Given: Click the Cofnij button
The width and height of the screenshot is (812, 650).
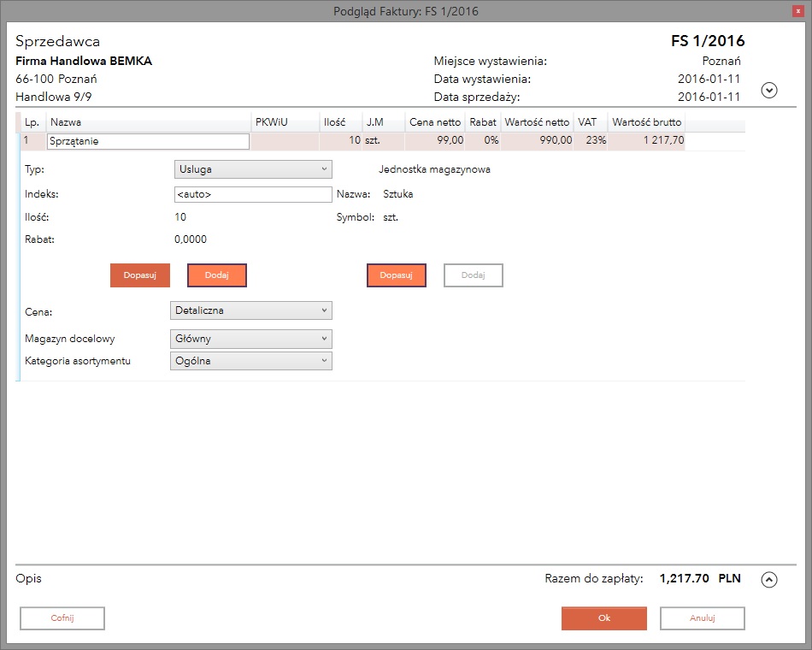Looking at the screenshot, I should [62, 617].
